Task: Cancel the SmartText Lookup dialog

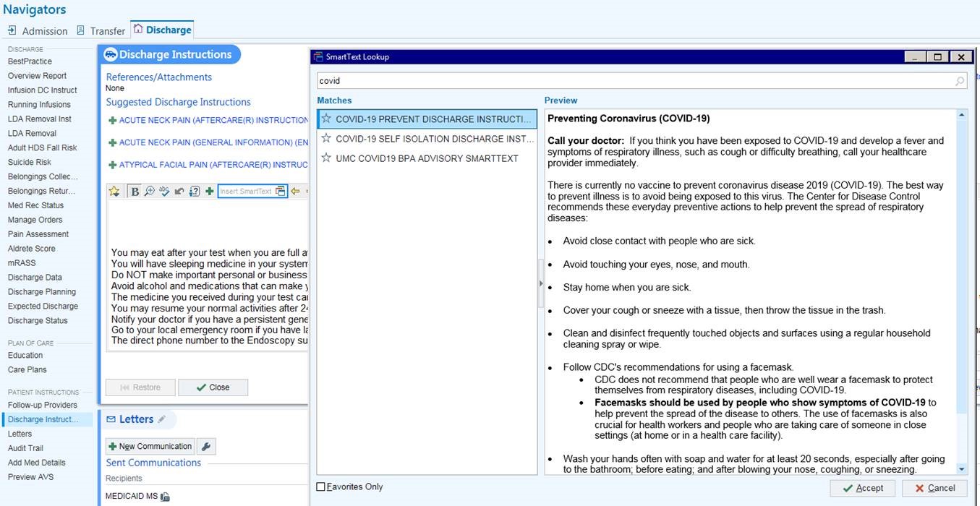Action: click(x=934, y=488)
